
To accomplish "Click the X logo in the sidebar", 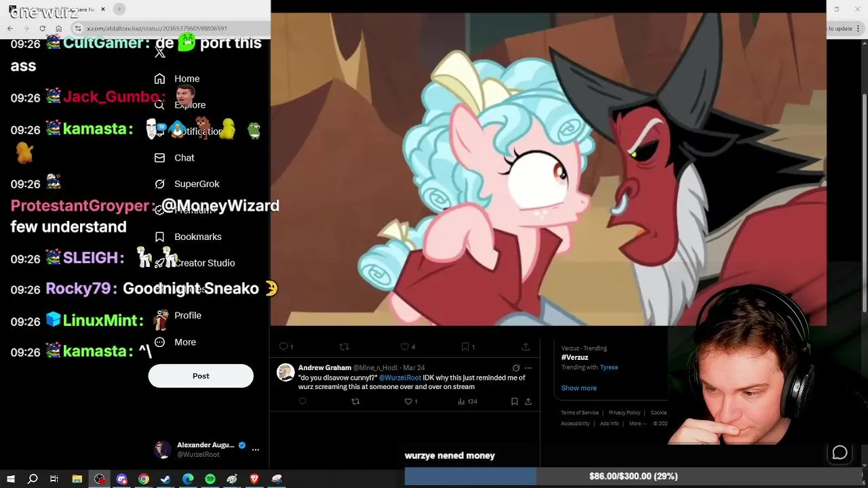I will (x=160, y=53).
